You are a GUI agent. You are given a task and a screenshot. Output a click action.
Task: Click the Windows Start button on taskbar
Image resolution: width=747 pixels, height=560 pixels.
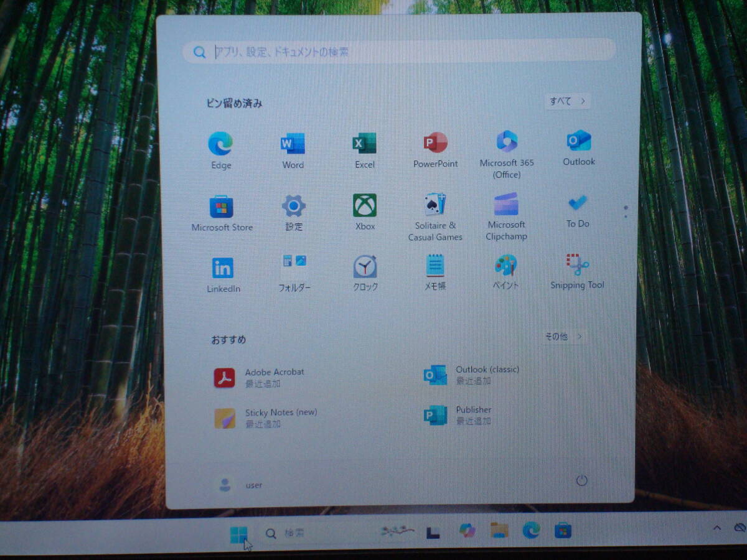238,534
